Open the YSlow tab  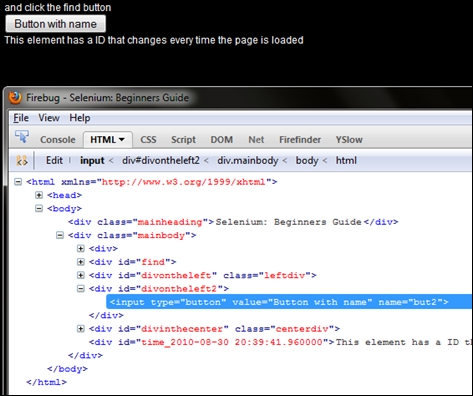[x=349, y=140]
